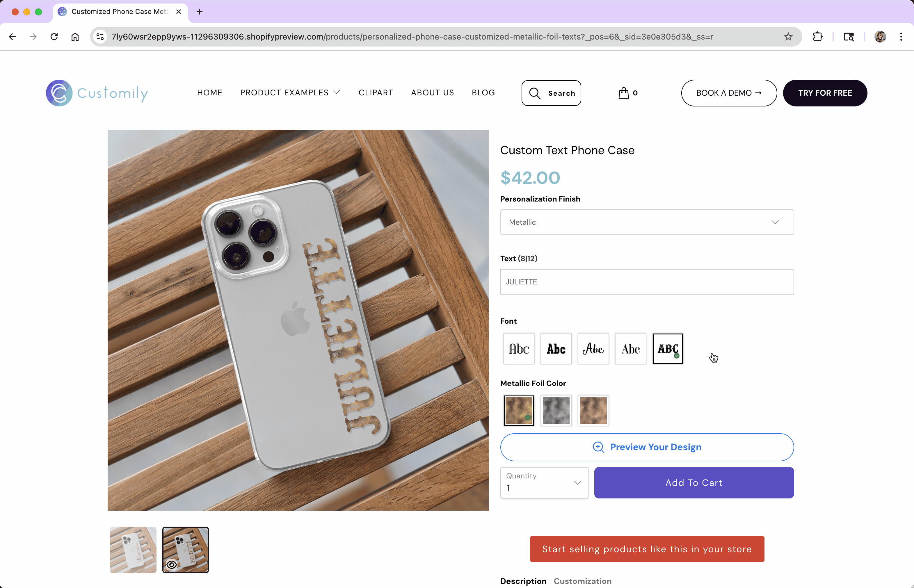
Task: Open the Quantity dropdown
Action: 544,483
